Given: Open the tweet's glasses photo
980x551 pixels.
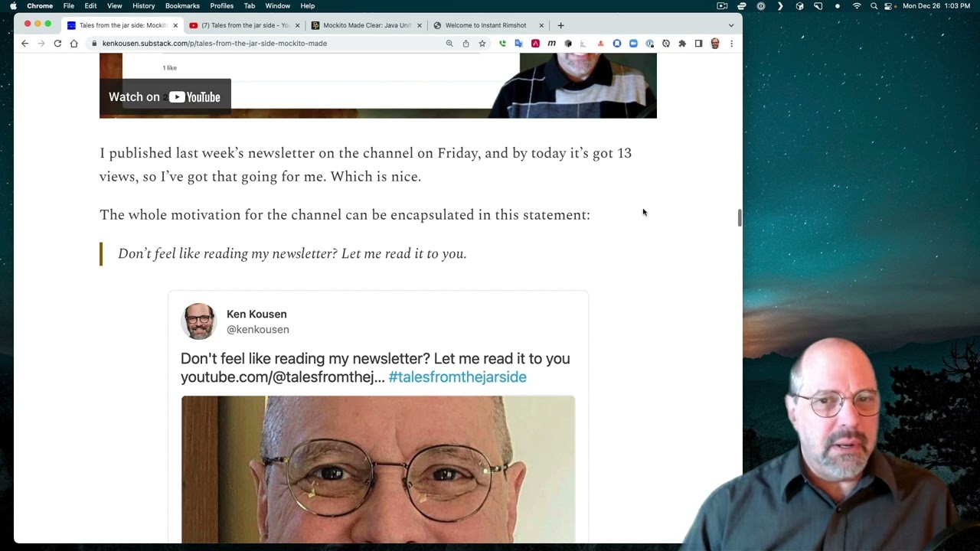Looking at the screenshot, I should pyautogui.click(x=378, y=469).
